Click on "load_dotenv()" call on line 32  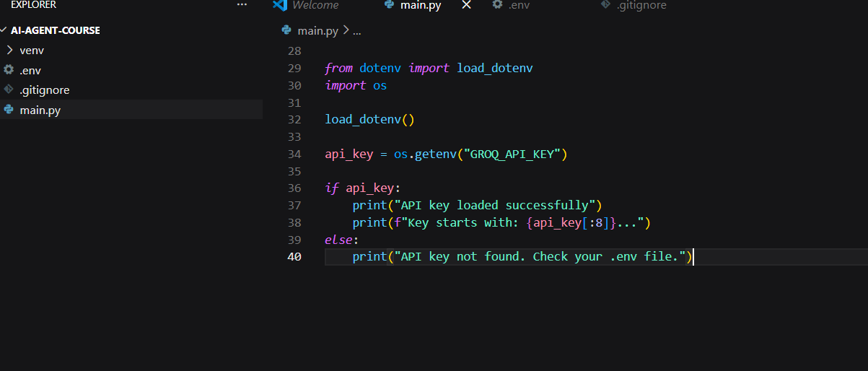[370, 120]
